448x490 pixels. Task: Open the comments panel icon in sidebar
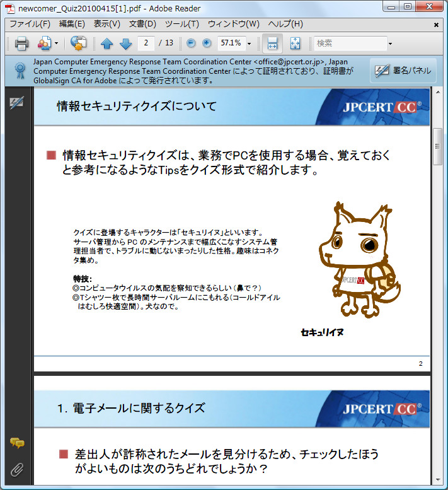pyautogui.click(x=17, y=443)
